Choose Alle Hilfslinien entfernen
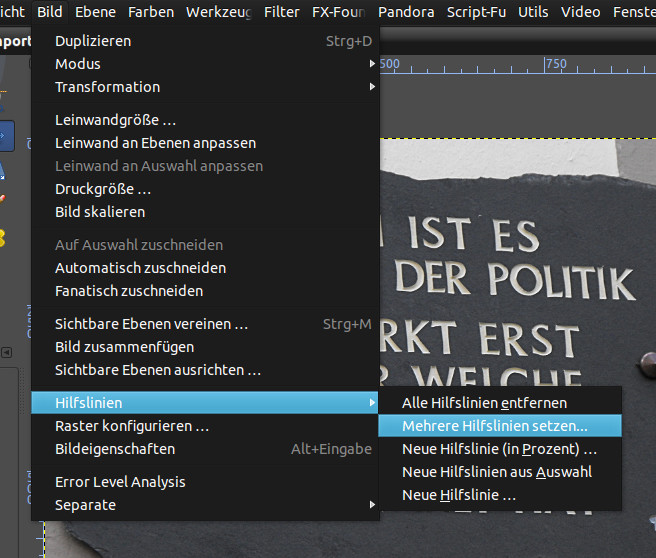Screen dimensions: 656x558 [500, 403]
